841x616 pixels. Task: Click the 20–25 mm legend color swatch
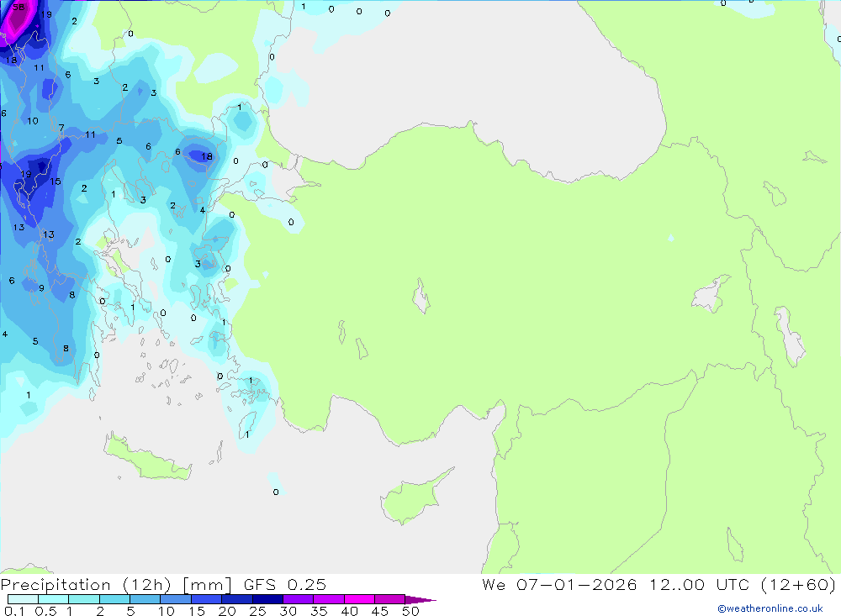[x=237, y=599]
